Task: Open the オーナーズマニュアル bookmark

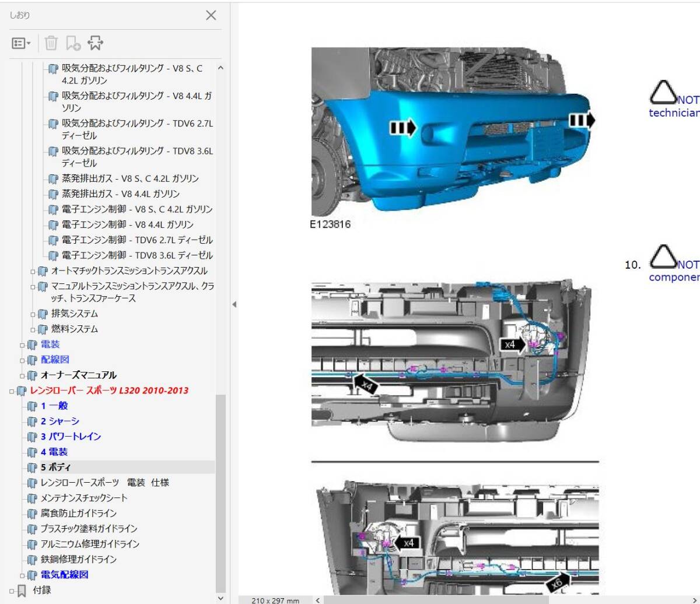Action: [x=78, y=375]
